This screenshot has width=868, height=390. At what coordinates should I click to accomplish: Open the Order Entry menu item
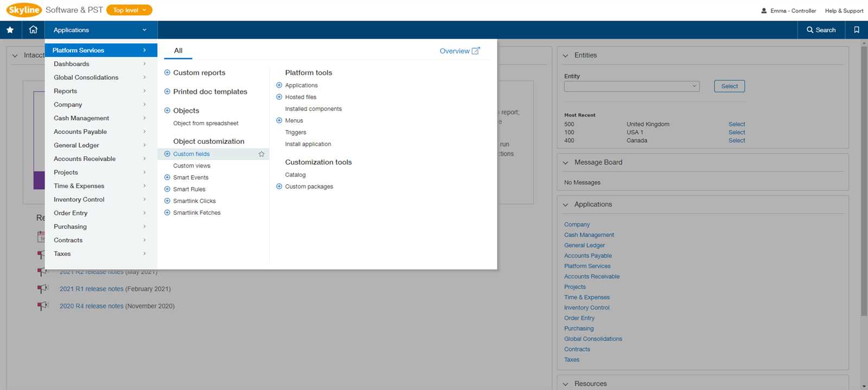click(x=101, y=213)
